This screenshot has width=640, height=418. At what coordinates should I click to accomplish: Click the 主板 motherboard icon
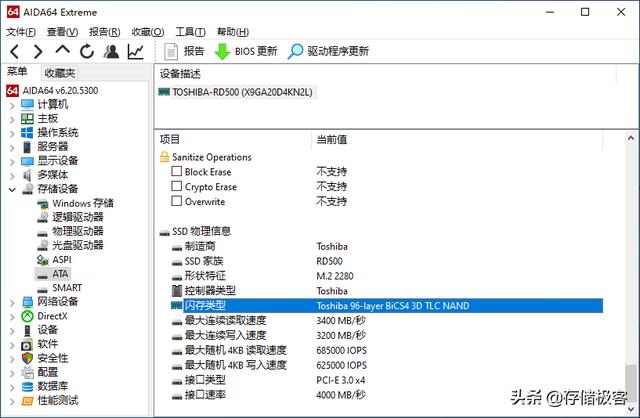point(27,119)
